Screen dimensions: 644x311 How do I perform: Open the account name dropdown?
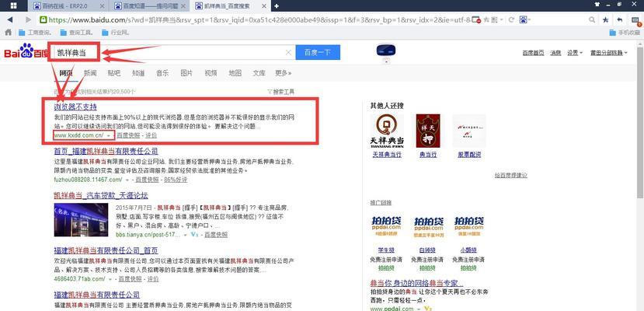coord(609,53)
